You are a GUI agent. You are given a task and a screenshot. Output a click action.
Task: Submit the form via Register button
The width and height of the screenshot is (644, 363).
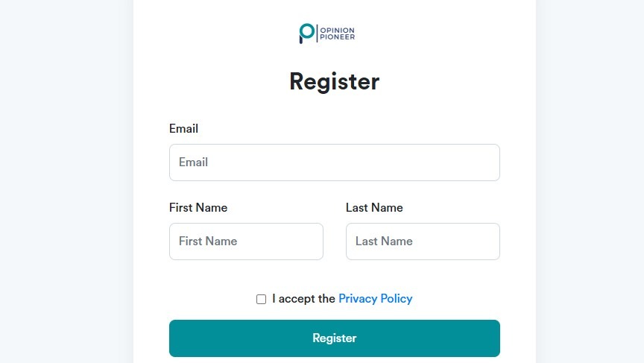coord(334,338)
